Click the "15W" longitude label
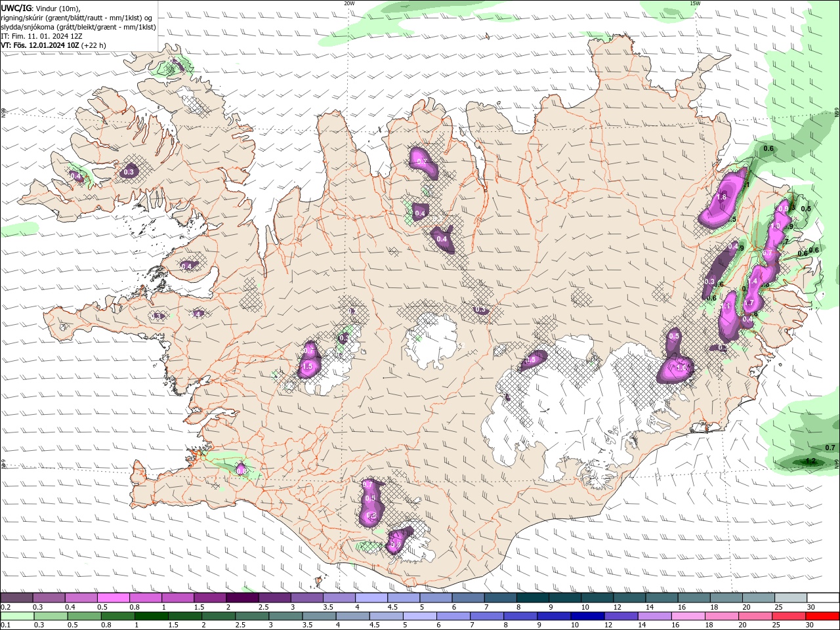This screenshot has height=630, width=840. click(695, 3)
